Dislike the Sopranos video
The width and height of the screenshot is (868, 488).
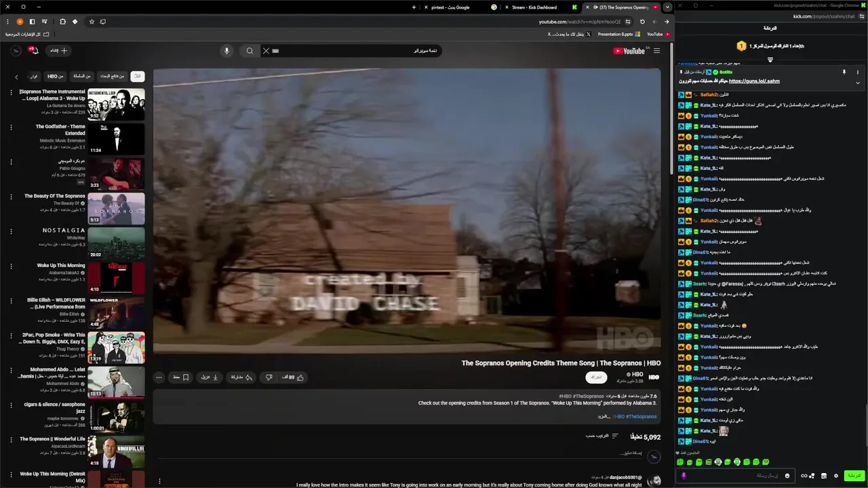coord(269,378)
